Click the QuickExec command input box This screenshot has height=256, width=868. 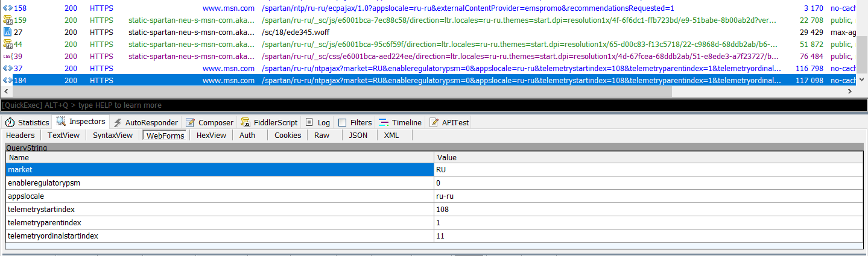pyautogui.click(x=422, y=105)
